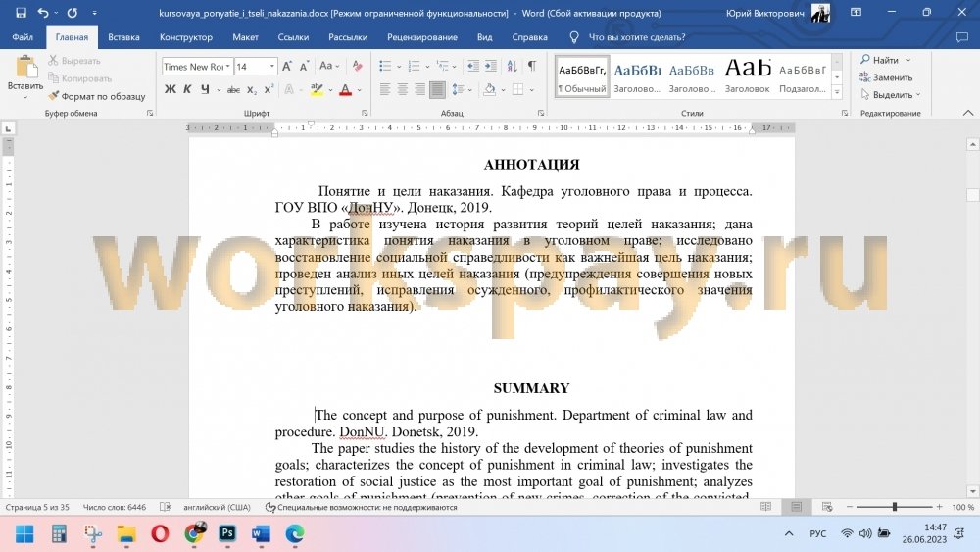Open Photoshop from the taskbar
This screenshot has width=980, height=552.
[x=227, y=534]
